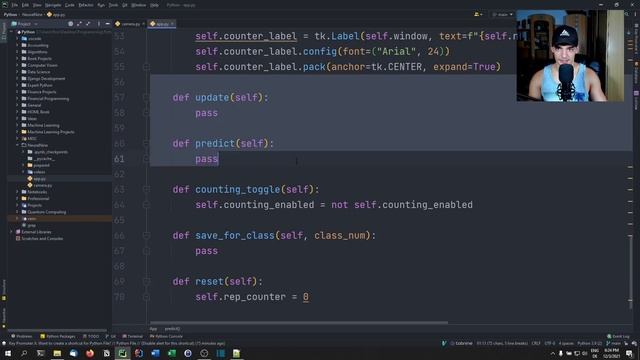The image size is (640, 360).
Task: Open the Terminal tool window
Action: [x=133, y=336]
